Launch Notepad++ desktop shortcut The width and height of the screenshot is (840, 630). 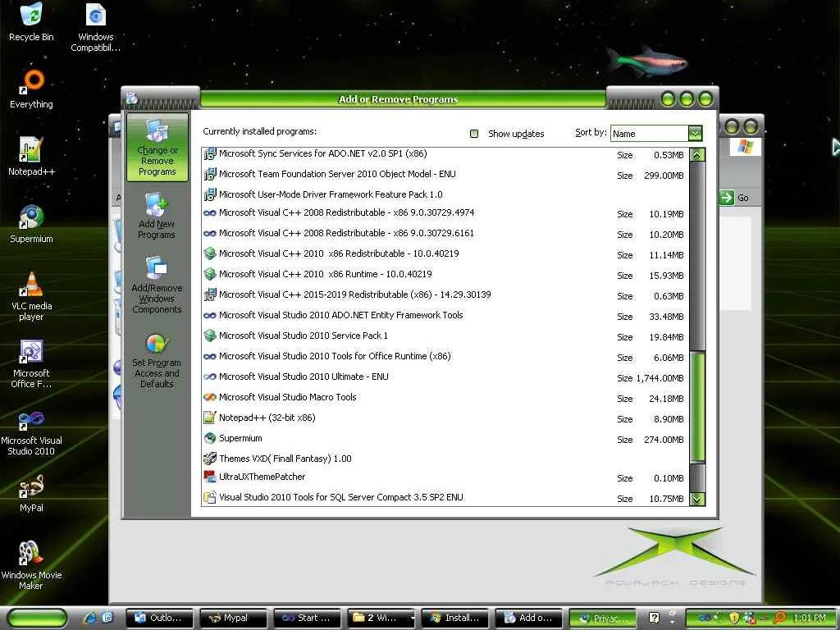point(31,157)
